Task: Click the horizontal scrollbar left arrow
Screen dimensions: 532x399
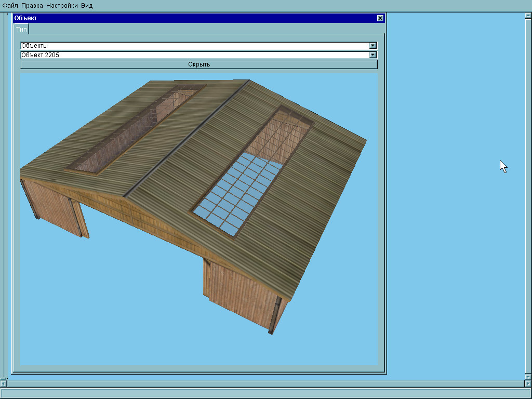Action: click(x=3, y=384)
